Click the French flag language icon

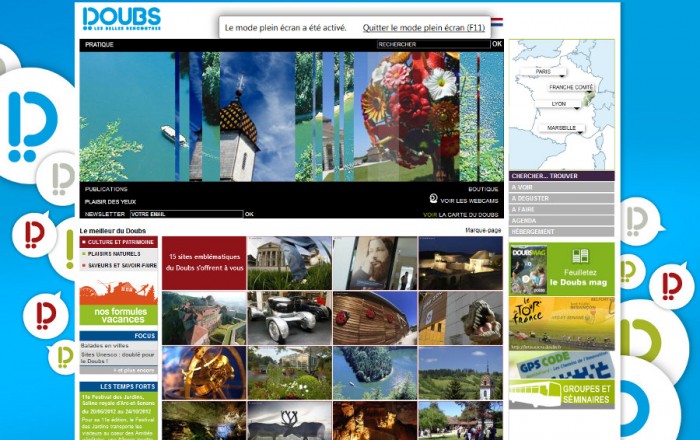[x=497, y=21]
